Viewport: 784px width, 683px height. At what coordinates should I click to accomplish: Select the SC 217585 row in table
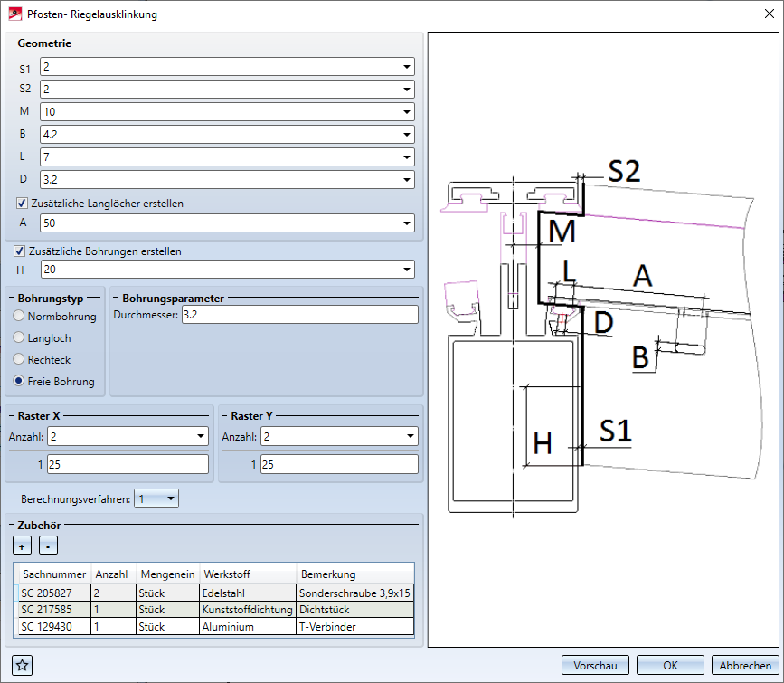point(53,609)
